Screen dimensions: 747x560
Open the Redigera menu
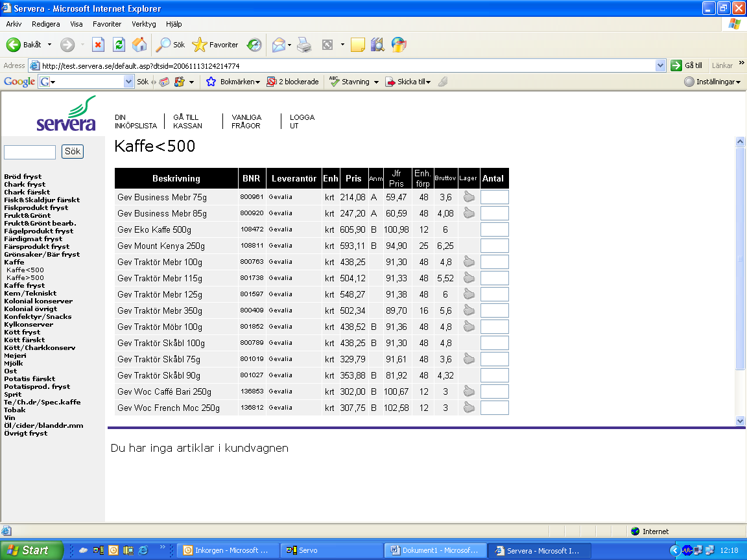46,24
